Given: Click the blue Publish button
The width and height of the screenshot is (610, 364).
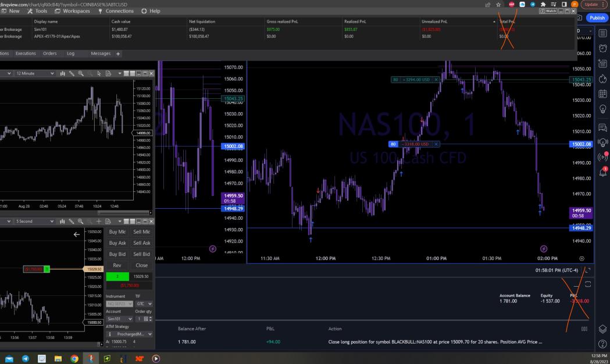Looking at the screenshot, I should tap(598, 17).
